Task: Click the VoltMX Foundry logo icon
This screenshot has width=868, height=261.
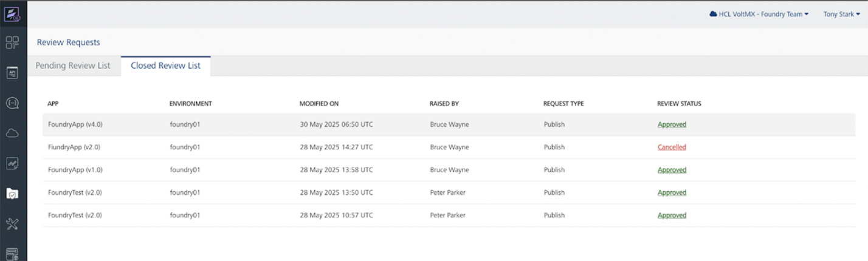Action: point(13,14)
